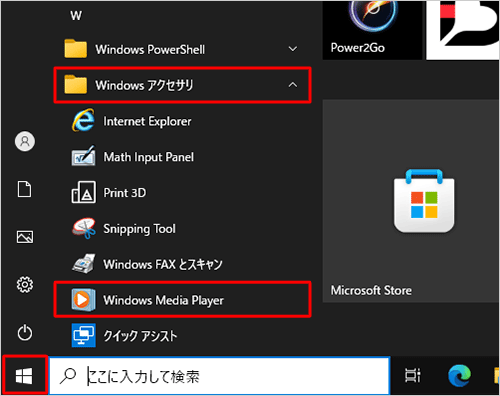The image size is (500, 396).
Task: Open Task View on the taskbar
Action: pyautogui.click(x=413, y=376)
